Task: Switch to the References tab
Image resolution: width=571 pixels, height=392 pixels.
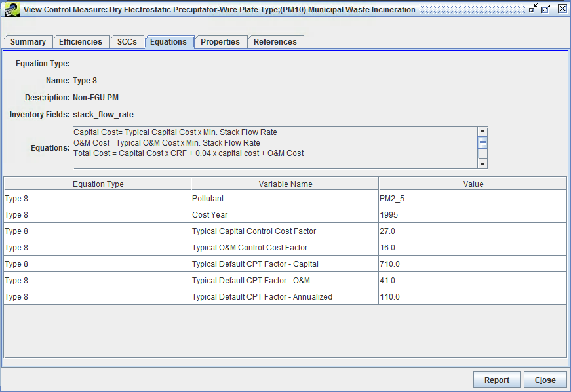Action: pyautogui.click(x=276, y=41)
